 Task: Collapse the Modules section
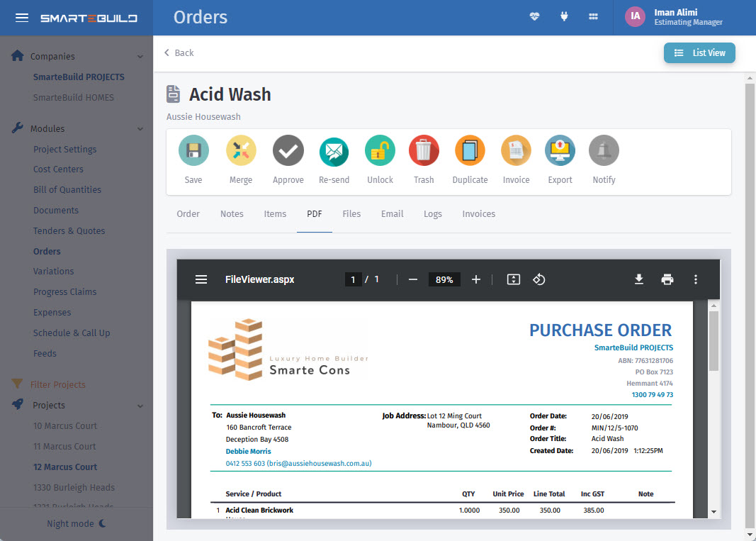point(140,129)
